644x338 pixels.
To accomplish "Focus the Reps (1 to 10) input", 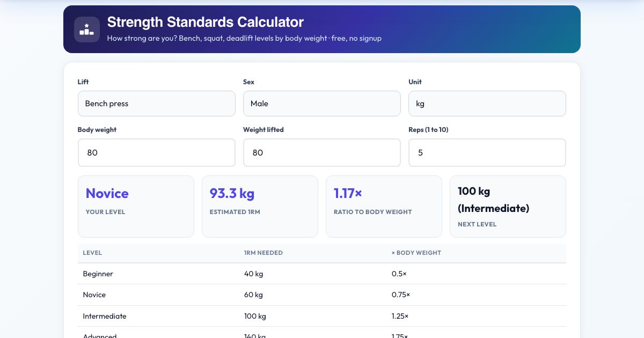I will click(487, 152).
